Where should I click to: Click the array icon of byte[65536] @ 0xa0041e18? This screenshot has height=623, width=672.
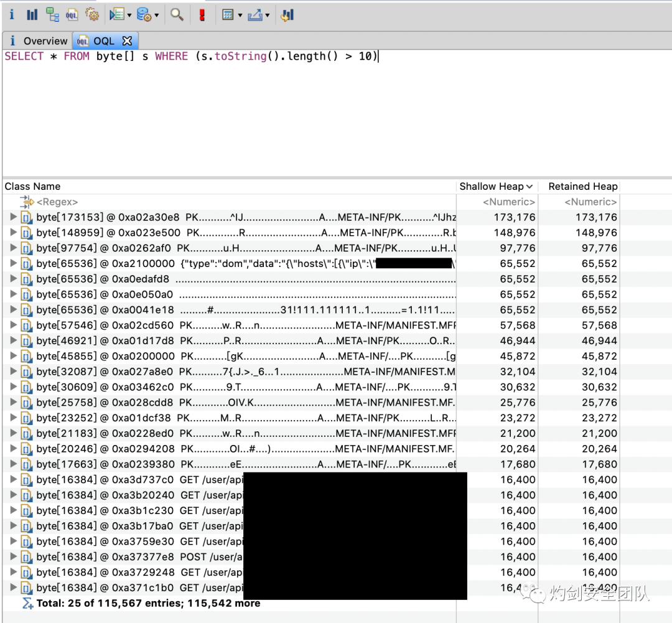pyautogui.click(x=26, y=310)
